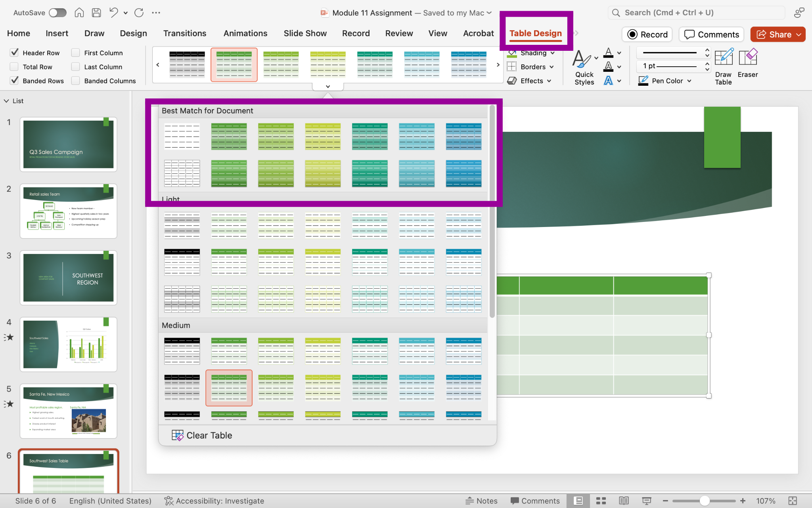Check the Total Row checkbox
The image size is (812, 508).
coord(14,67)
